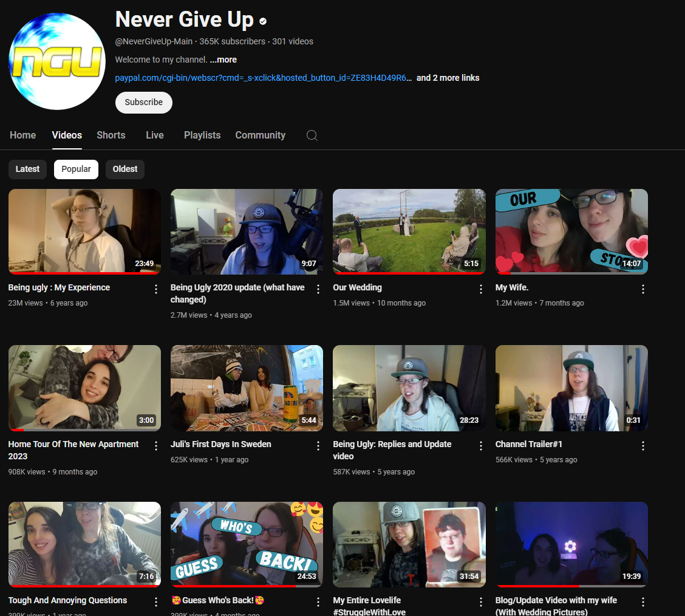The width and height of the screenshot is (685, 616).
Task: Open three-dot menu for My Wife.
Action: click(643, 289)
